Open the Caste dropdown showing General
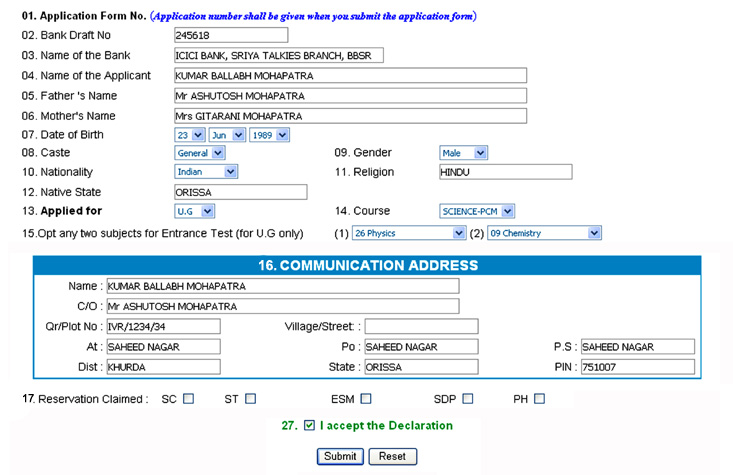The height and width of the screenshot is (475, 733). pyautogui.click(x=200, y=153)
